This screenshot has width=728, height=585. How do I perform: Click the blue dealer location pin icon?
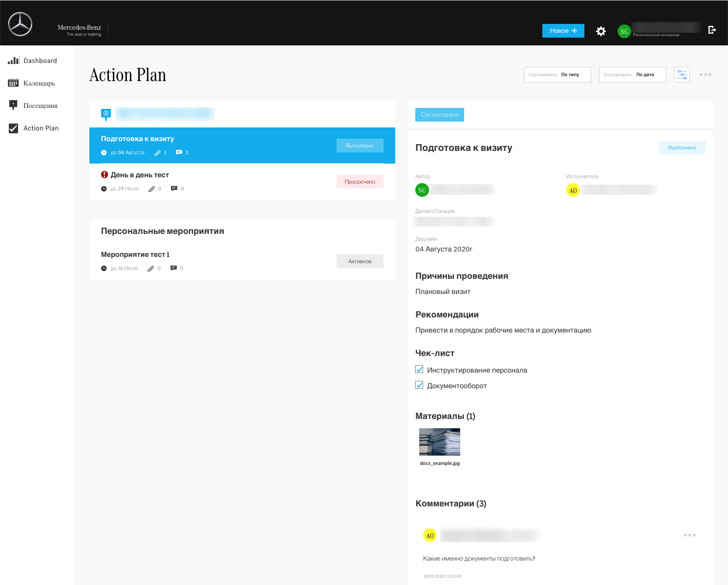click(106, 115)
